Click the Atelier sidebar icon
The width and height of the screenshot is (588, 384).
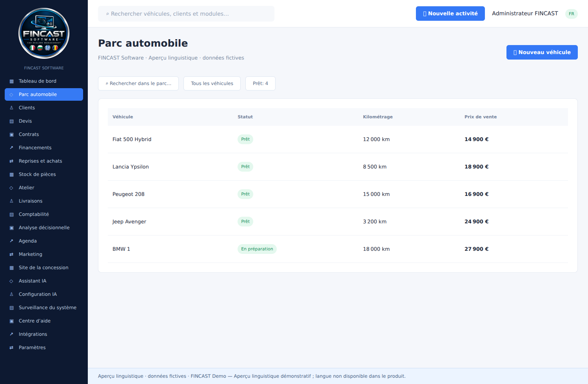point(11,188)
